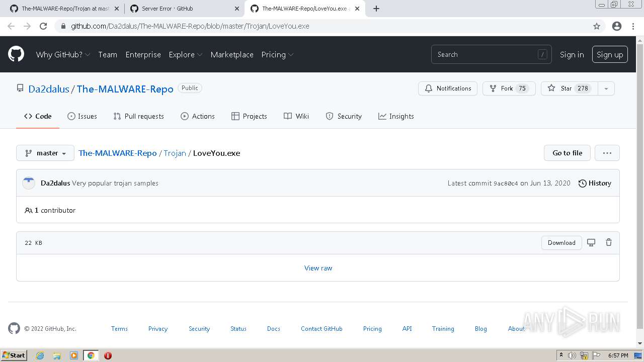Show hidden tray icons arrow

[561, 355]
